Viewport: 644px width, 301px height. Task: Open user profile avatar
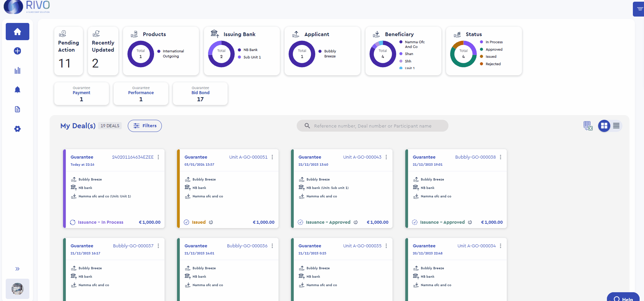click(x=18, y=289)
